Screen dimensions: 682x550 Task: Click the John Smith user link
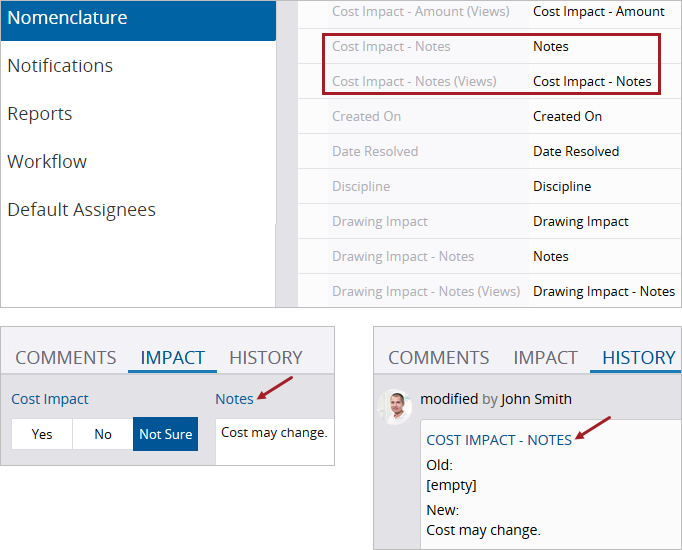click(x=536, y=399)
